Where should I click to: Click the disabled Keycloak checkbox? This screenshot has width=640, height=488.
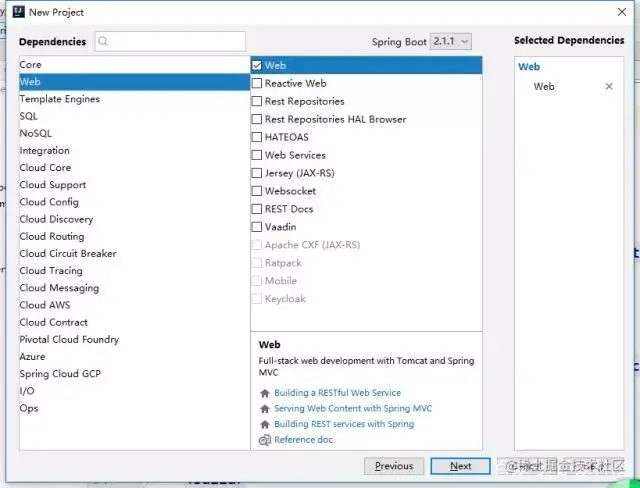tap(257, 299)
